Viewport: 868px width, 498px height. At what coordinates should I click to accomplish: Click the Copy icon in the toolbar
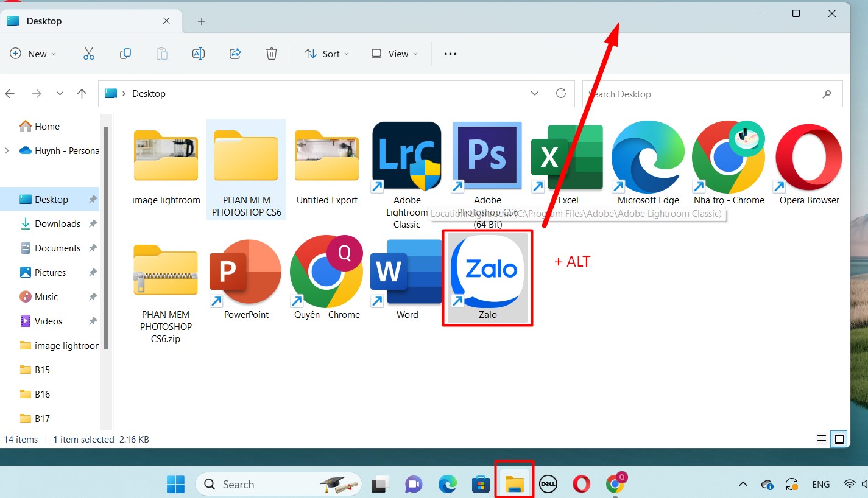(x=125, y=54)
